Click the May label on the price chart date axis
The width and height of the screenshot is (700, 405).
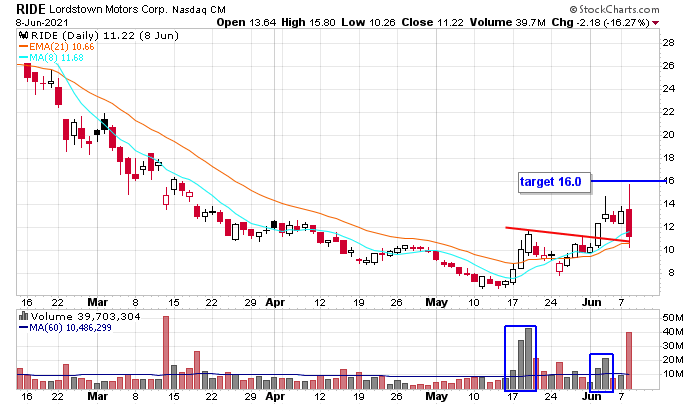[436, 302]
